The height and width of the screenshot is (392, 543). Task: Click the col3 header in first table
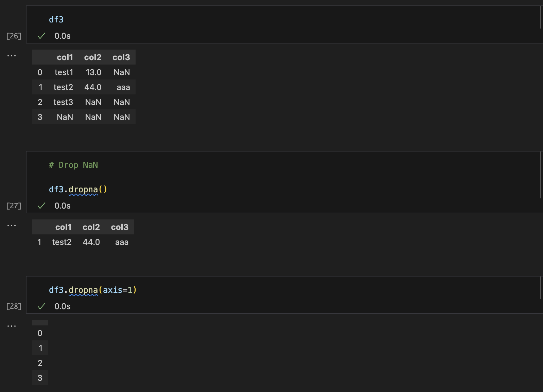pos(121,57)
